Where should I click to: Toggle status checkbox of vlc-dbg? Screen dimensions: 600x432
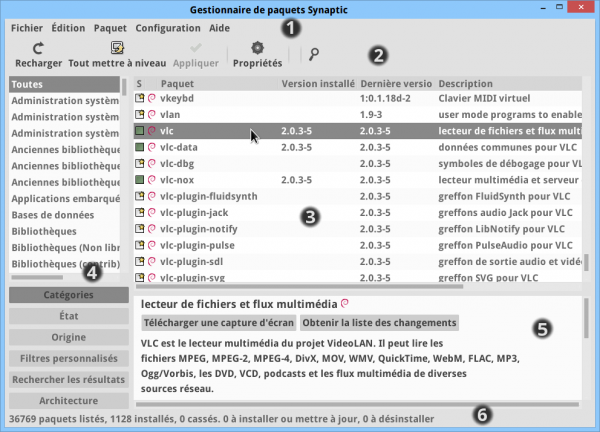pyautogui.click(x=140, y=163)
